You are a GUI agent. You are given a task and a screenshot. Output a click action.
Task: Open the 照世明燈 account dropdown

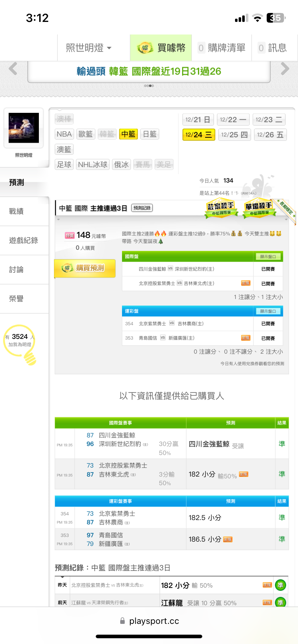[x=89, y=48]
